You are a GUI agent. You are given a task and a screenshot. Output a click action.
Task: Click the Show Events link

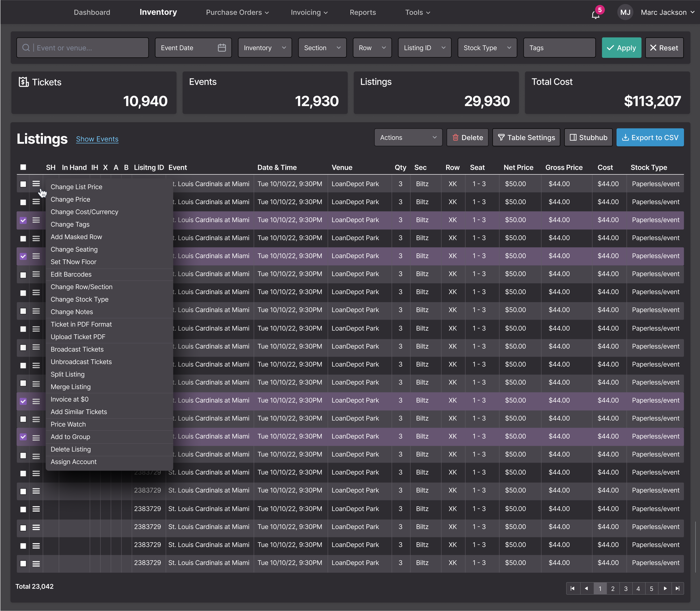click(97, 139)
